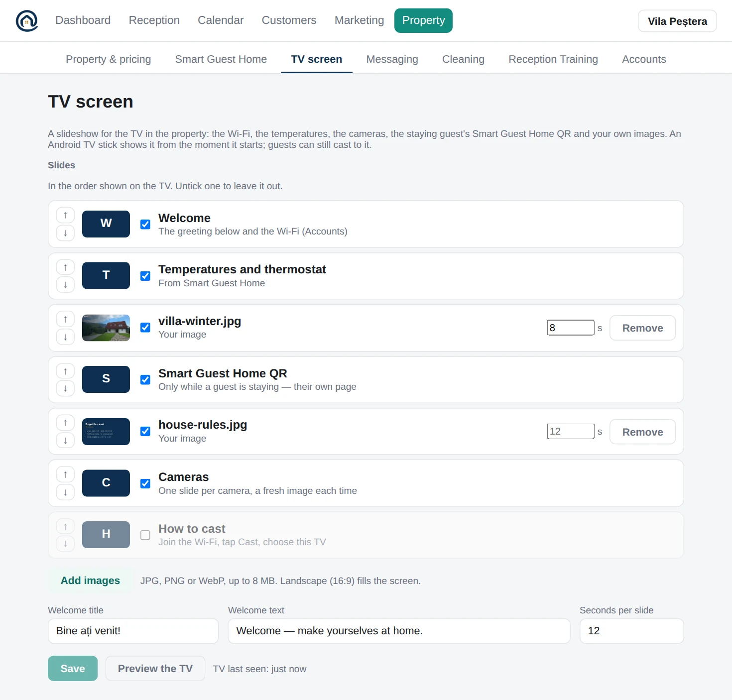Click the W Welcome slide tile
Viewport: 732px width, 700px height.
pos(106,224)
